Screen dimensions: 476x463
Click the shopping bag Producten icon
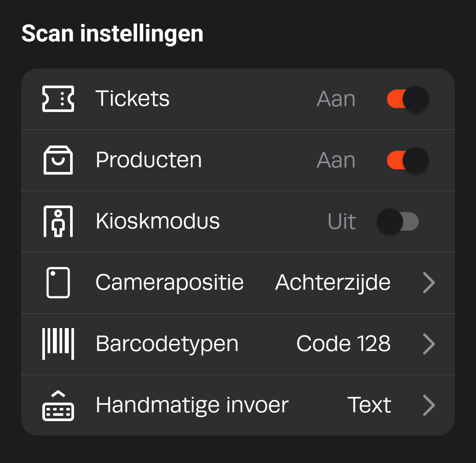tap(58, 160)
